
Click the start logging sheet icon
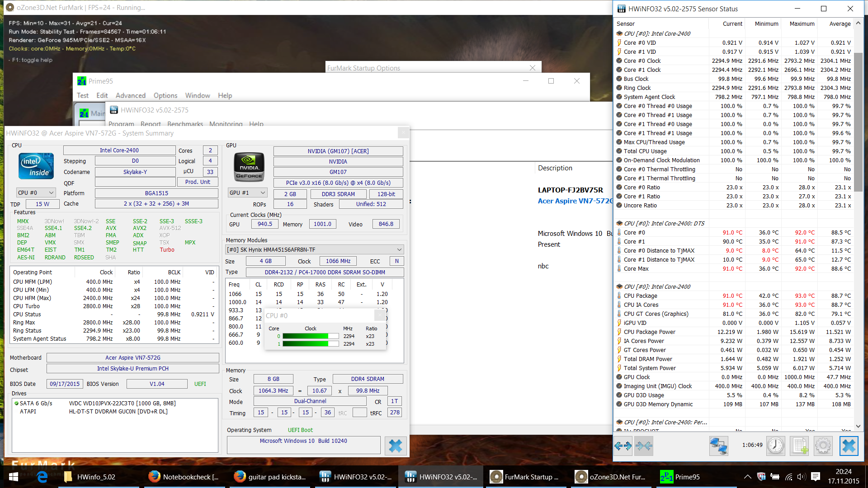point(799,446)
